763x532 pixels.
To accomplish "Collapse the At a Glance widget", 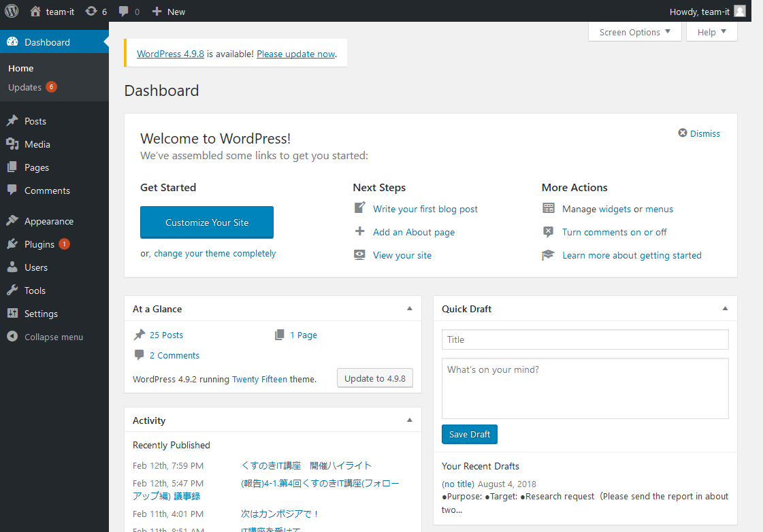I will point(410,309).
